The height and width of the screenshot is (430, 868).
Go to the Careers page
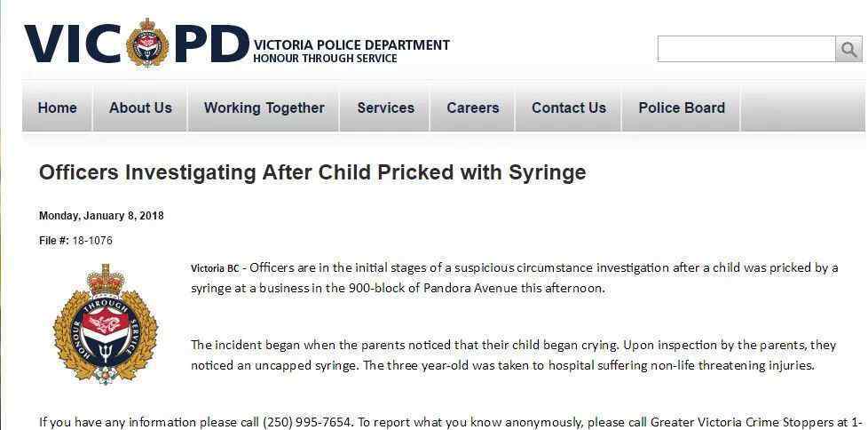click(x=473, y=107)
